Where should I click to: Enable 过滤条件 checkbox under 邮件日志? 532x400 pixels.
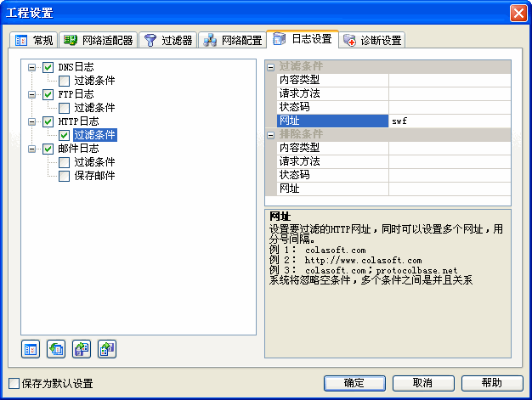coord(64,162)
